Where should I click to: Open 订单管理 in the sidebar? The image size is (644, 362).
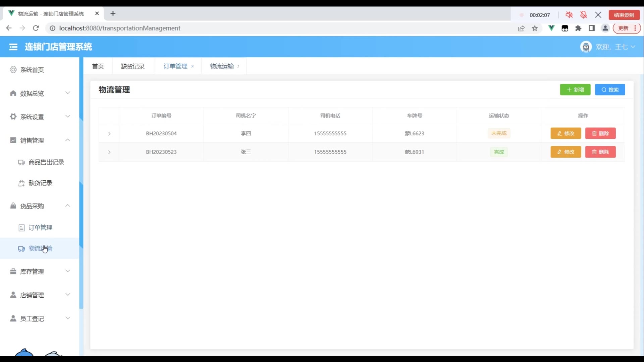coord(40,228)
